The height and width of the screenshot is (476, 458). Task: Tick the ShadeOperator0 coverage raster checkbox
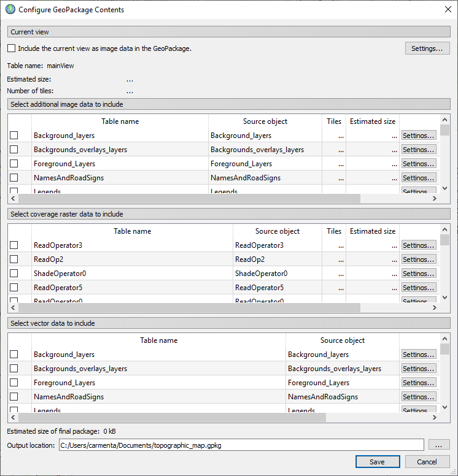pos(14,274)
